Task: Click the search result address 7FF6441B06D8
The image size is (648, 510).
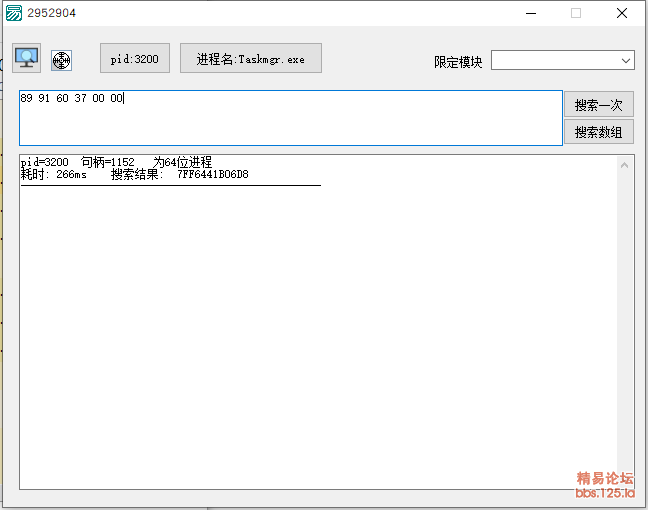Action: 212,175
